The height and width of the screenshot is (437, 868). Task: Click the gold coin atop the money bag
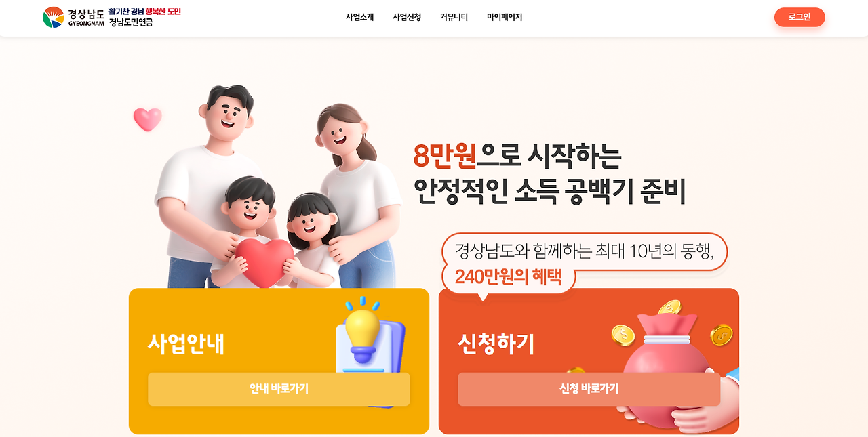[x=669, y=308]
